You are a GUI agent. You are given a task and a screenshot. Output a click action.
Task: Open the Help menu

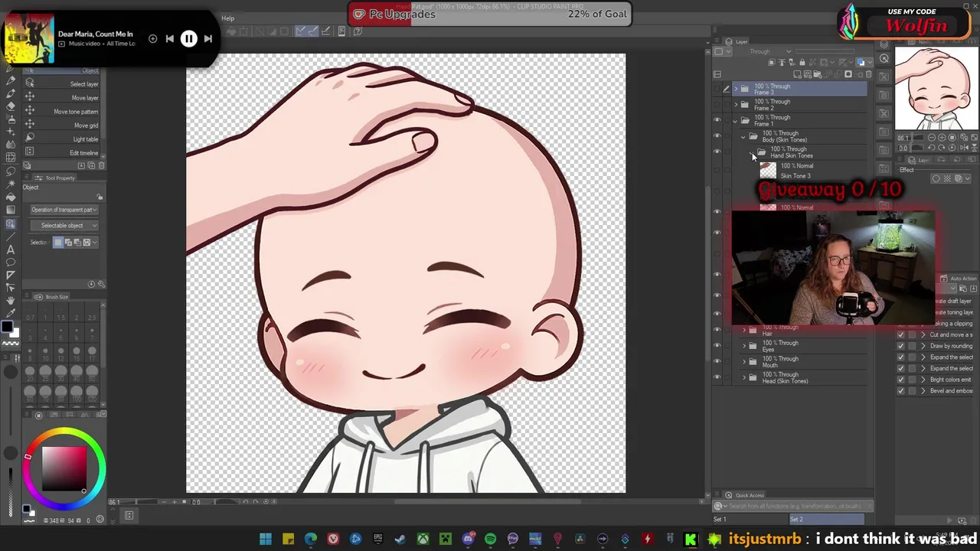[228, 18]
